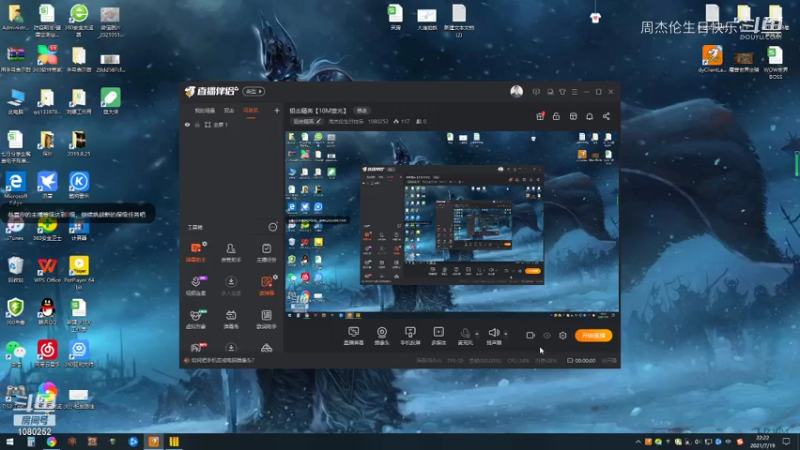The height and width of the screenshot is (450, 800).
Task: Expand the microphone options arrow
Action: pos(477,334)
